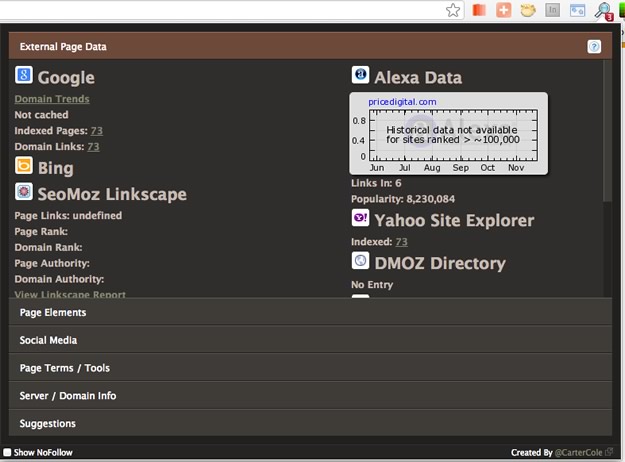Expand the Server / Domain Info section
This screenshot has height=462, width=625.
310,395
